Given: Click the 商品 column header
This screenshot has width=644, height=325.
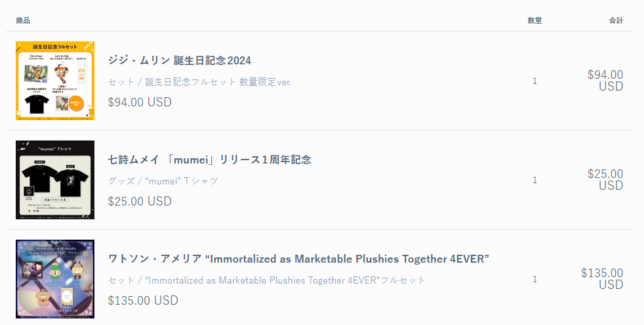Looking at the screenshot, I should pos(23,21).
